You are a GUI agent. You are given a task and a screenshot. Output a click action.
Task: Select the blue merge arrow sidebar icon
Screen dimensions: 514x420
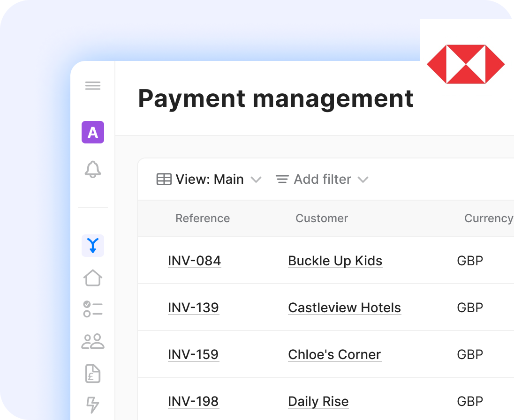click(93, 246)
